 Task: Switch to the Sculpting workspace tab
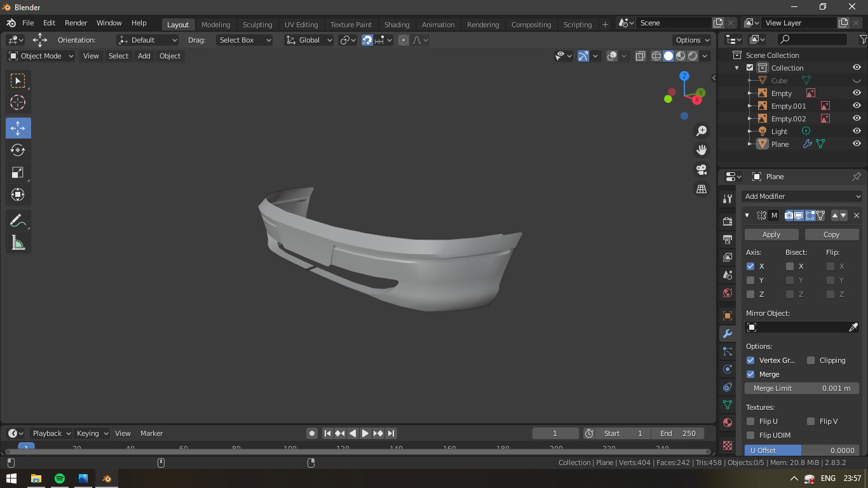click(257, 25)
